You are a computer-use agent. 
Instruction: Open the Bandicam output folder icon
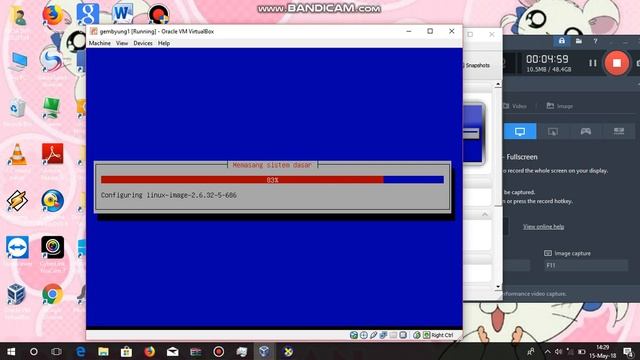579,41
